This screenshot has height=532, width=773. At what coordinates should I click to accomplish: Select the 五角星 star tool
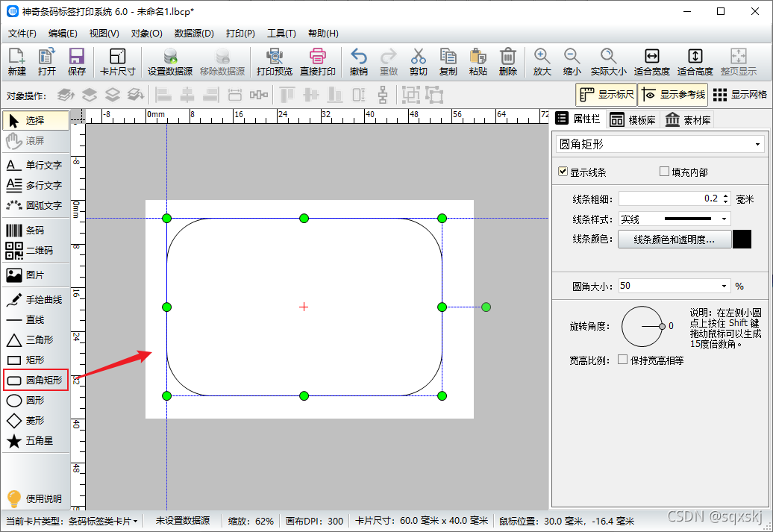36,441
